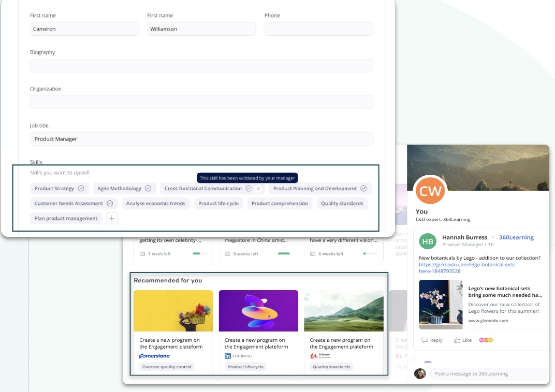
Task: Open the gizmodo.com Lego botanical link
Action: [468, 268]
